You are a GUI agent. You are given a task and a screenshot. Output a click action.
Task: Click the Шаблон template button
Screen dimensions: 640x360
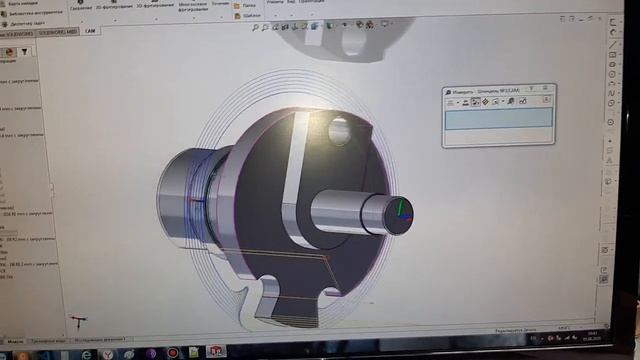pos(247,16)
